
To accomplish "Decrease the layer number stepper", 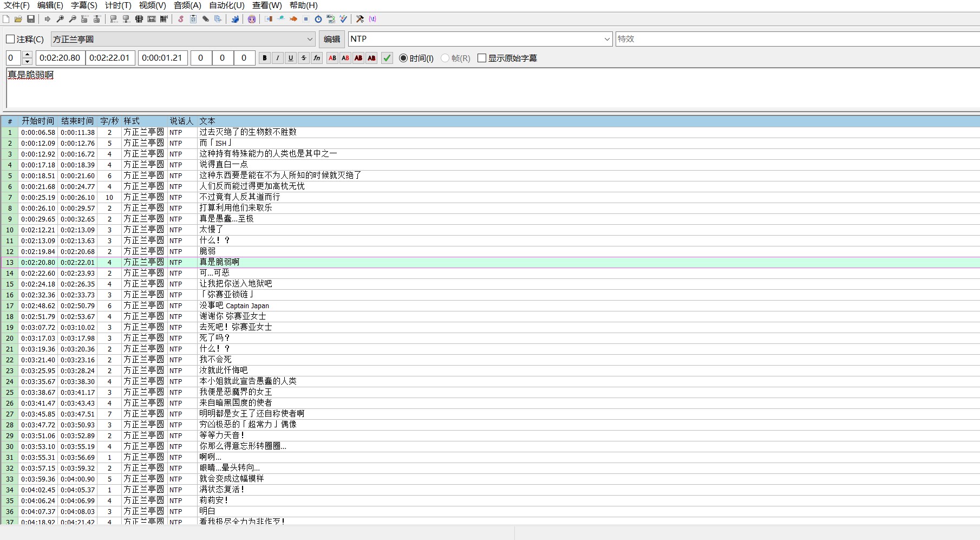I will point(28,61).
